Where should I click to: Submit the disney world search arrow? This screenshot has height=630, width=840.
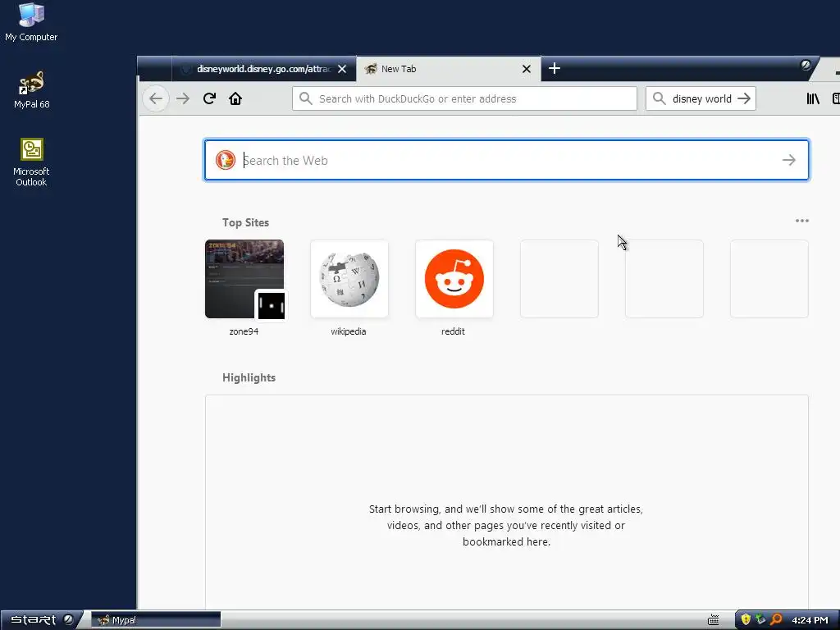pyautogui.click(x=743, y=98)
